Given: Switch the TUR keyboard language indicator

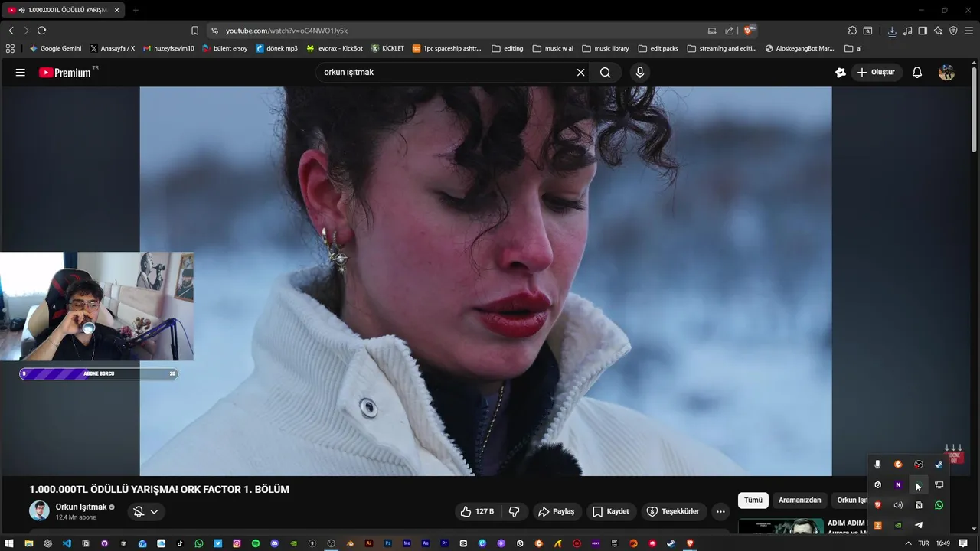Looking at the screenshot, I should (x=924, y=543).
